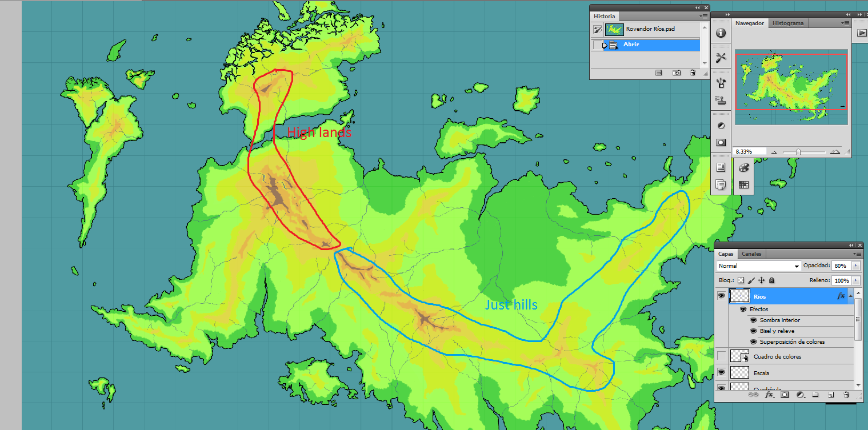Click link layers icon in Capas panel
The height and width of the screenshot is (430, 868).
coord(753,395)
